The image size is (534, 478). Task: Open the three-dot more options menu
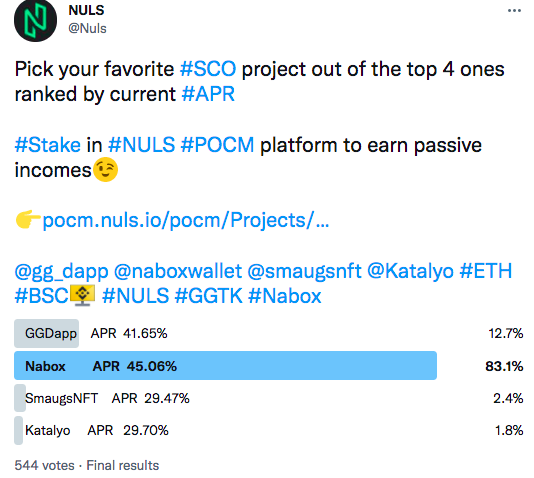pos(514,11)
